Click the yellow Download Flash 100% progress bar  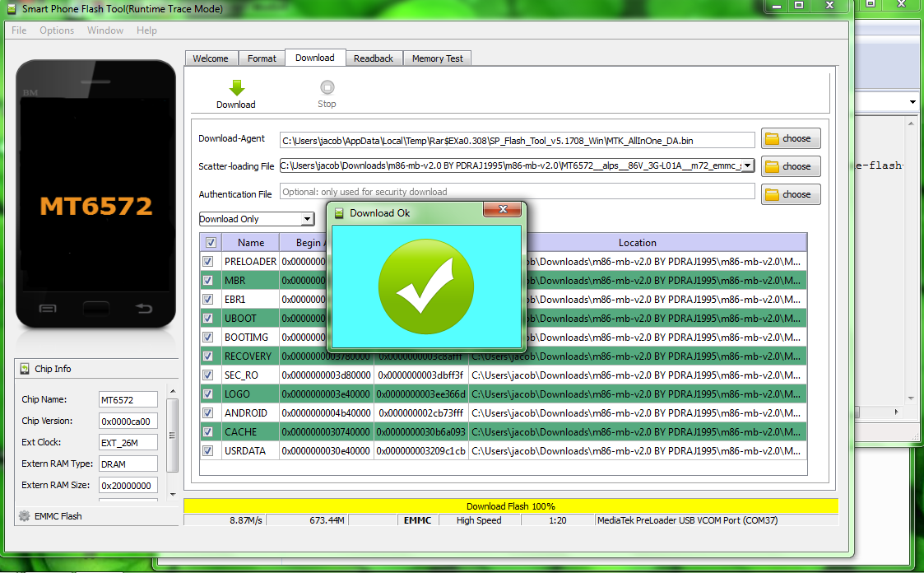pyautogui.click(x=511, y=505)
